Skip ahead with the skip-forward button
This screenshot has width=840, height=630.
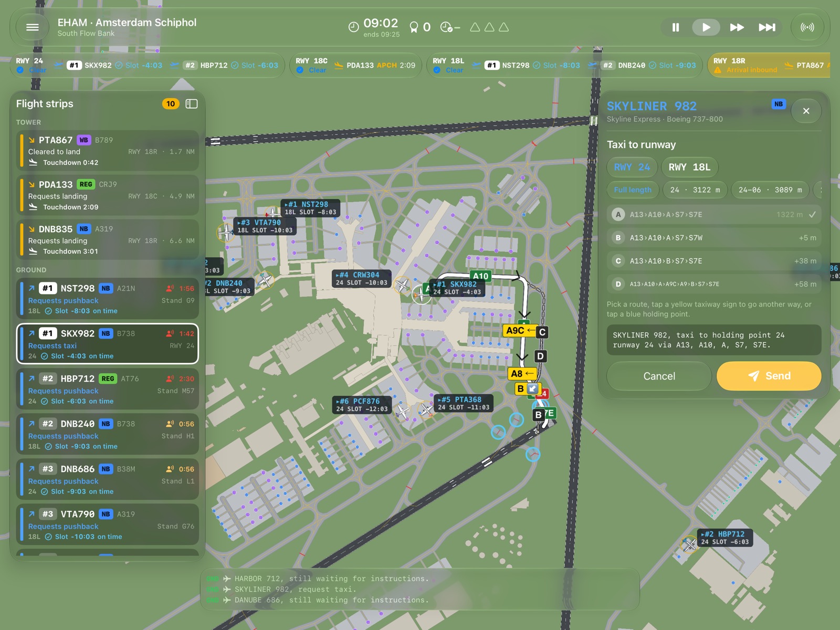767,27
